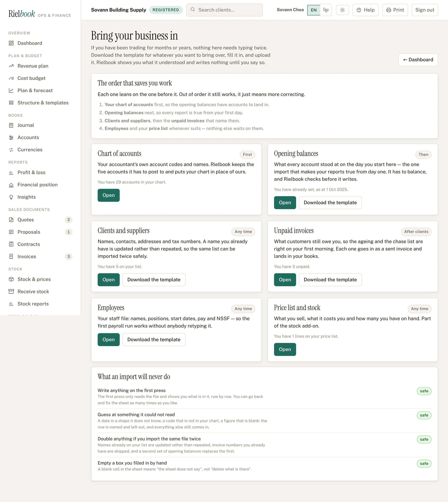Toggle the light/dark theme sun button
This screenshot has width=448, height=502.
point(342,10)
